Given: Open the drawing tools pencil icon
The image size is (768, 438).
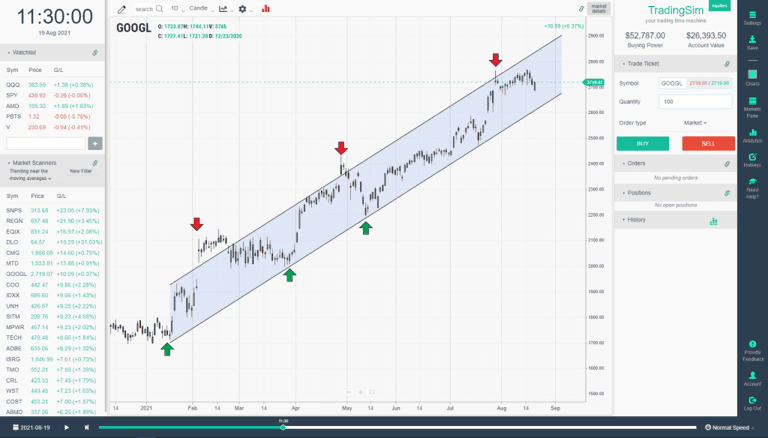Looking at the screenshot, I should click(x=122, y=9).
